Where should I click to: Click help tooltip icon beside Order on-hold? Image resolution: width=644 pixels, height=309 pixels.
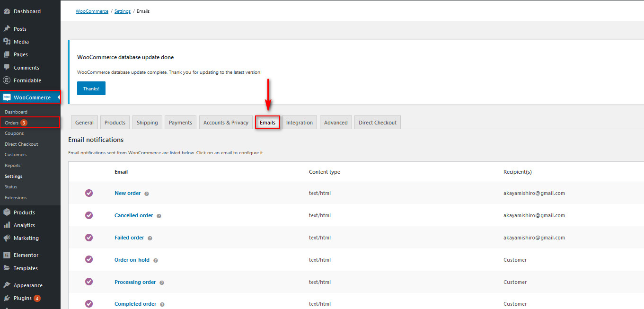click(155, 260)
